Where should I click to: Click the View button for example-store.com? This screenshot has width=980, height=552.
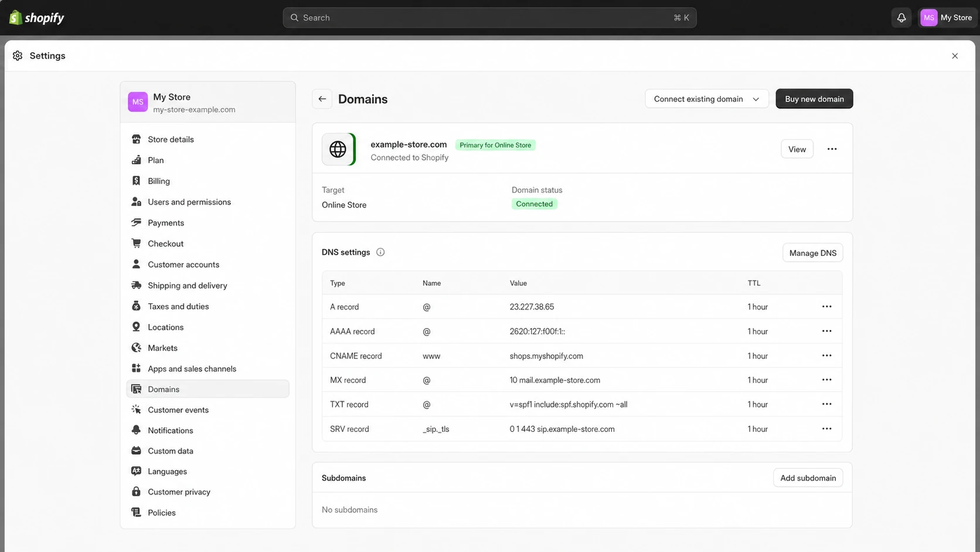797,149
